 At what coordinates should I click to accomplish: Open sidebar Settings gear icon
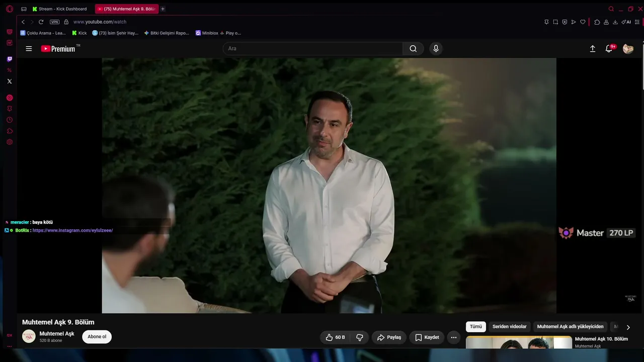click(10, 142)
